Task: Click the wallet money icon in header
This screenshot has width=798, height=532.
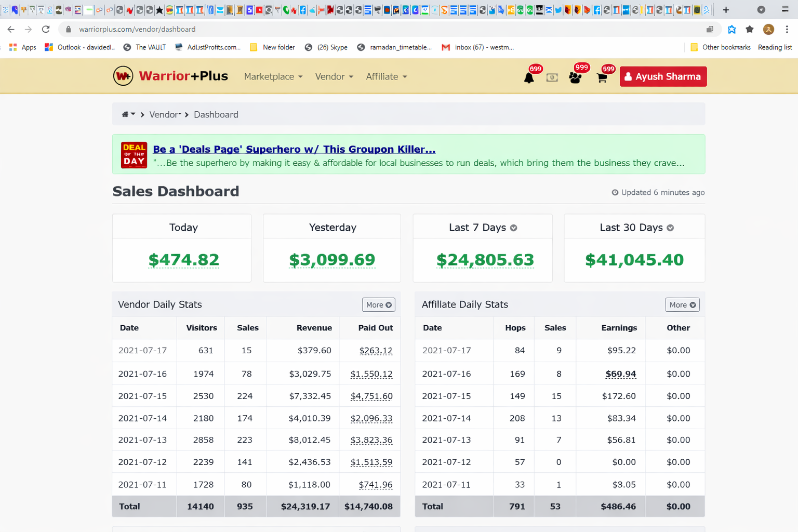Action: pyautogui.click(x=552, y=77)
